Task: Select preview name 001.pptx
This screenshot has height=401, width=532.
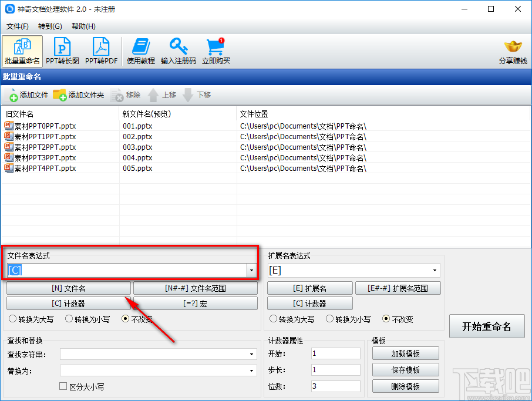Action: coord(137,126)
